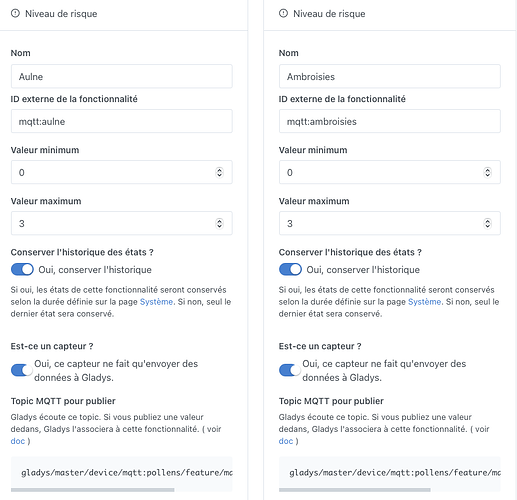The height and width of the screenshot is (500, 517).
Task: Focus the external ID field mqtt:ambroisies
Action: pos(390,121)
